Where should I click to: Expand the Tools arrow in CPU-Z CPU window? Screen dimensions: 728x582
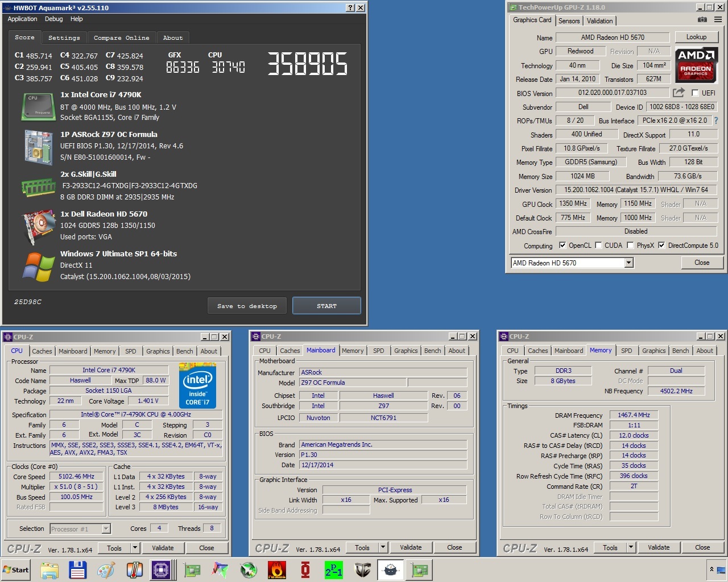click(135, 548)
